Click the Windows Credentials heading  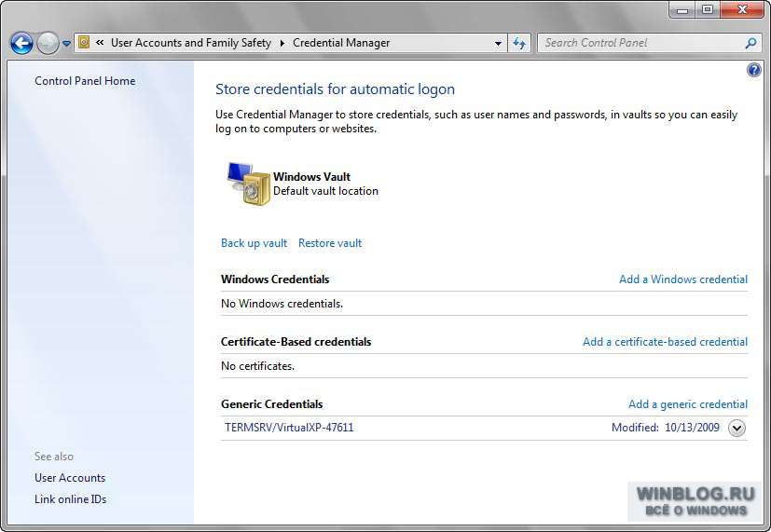[275, 279]
